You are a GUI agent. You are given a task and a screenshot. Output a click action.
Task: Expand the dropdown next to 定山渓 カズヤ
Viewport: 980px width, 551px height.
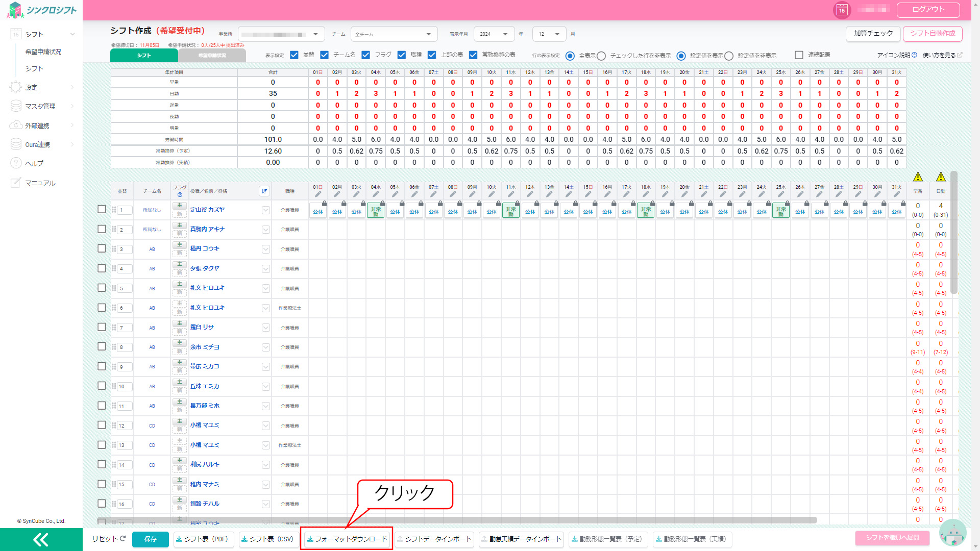point(266,210)
